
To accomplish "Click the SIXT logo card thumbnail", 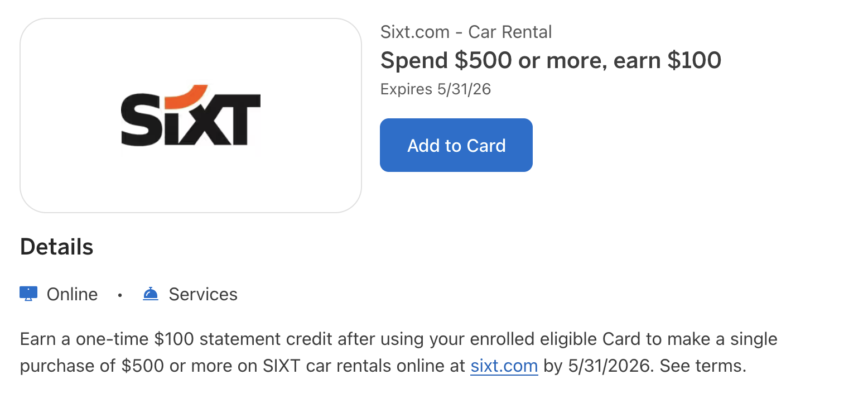I will click(190, 114).
